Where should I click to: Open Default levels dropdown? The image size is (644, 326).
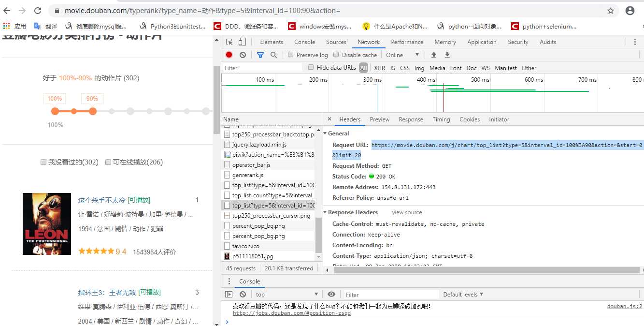(x=463, y=294)
